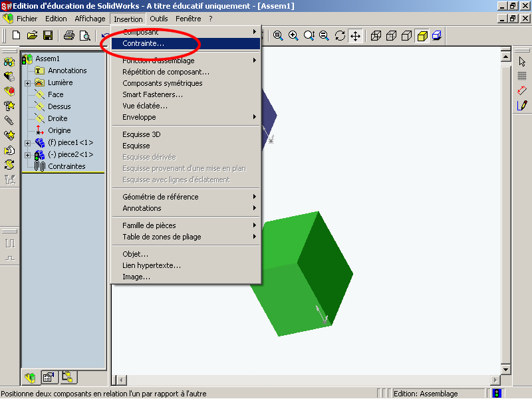Select Zoom to Fit tool

coord(278,35)
